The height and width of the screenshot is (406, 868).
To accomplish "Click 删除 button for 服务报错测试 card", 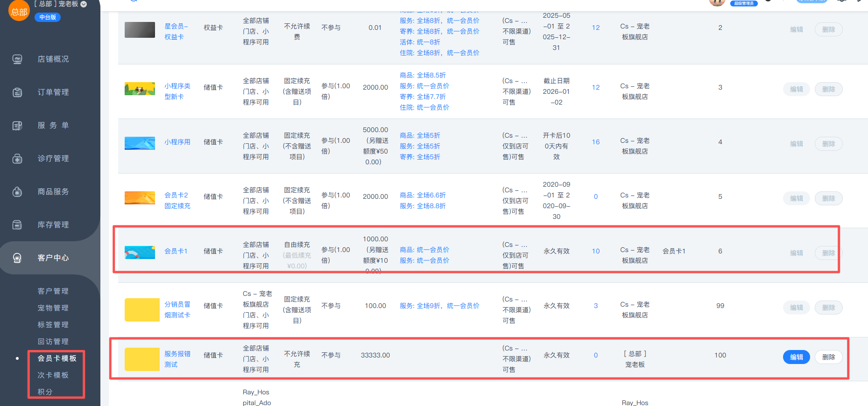I will 828,357.
